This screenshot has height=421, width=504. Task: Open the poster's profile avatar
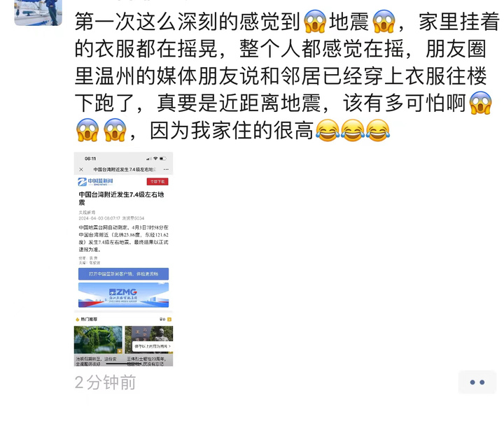pos(38,12)
